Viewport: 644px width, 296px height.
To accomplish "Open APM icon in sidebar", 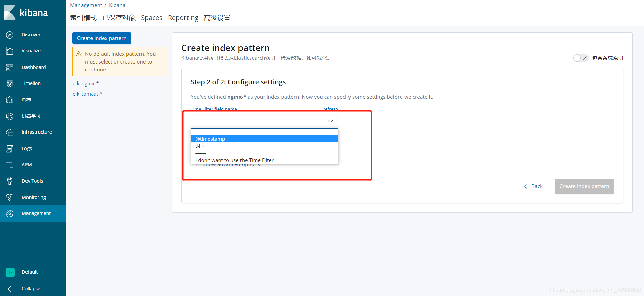I will click(x=10, y=165).
